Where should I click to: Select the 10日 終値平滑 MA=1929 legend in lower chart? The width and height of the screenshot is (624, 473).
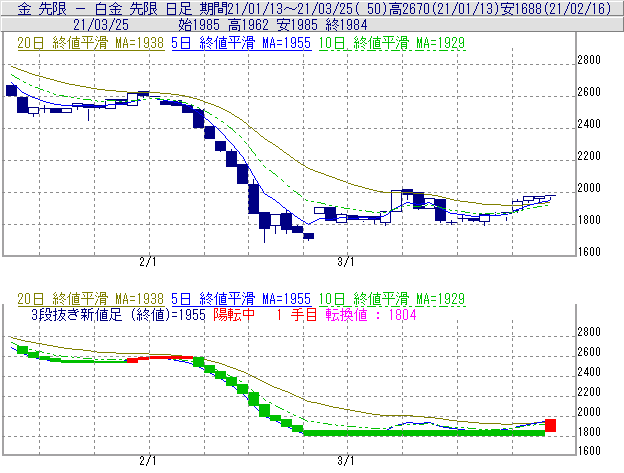392,298
